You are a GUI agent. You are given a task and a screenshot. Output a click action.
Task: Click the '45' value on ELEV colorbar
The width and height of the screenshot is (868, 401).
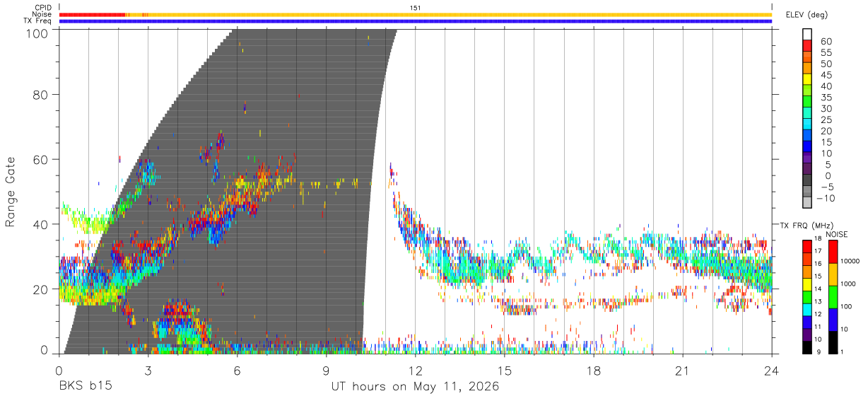(x=826, y=76)
